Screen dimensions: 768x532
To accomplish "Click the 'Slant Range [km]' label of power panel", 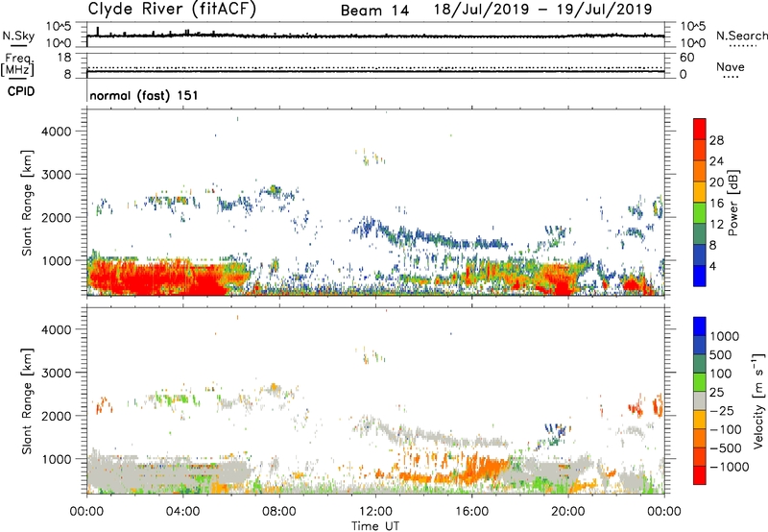I will coord(27,203).
